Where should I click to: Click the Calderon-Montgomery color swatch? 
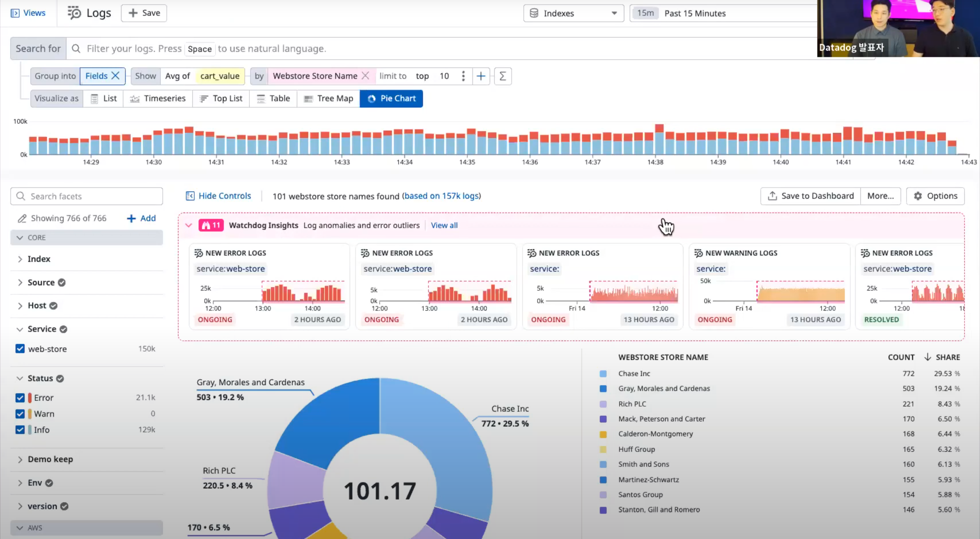pos(603,434)
